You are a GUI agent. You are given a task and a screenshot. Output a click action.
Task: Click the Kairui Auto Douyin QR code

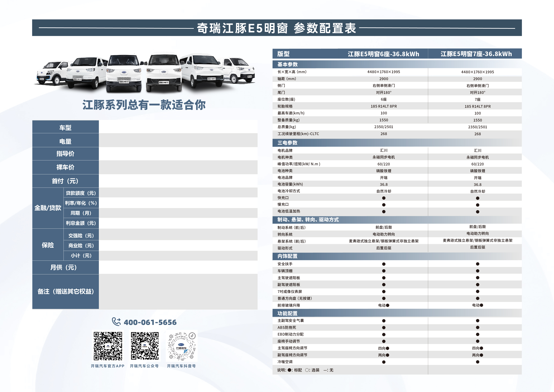182,346
